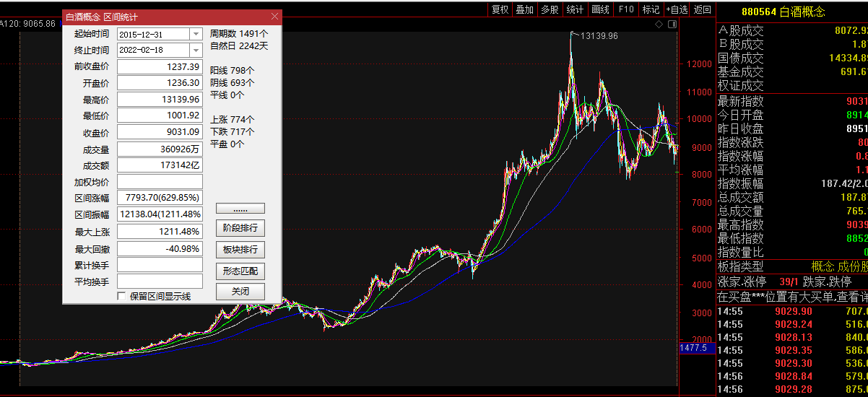Add to watchlist with +自选
The width and height of the screenshot is (868, 397).
(677, 9)
